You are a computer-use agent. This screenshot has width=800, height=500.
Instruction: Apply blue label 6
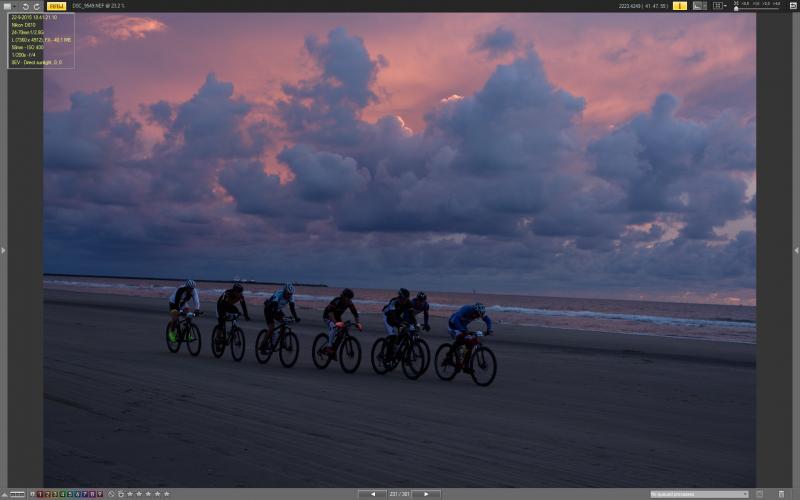click(x=78, y=494)
